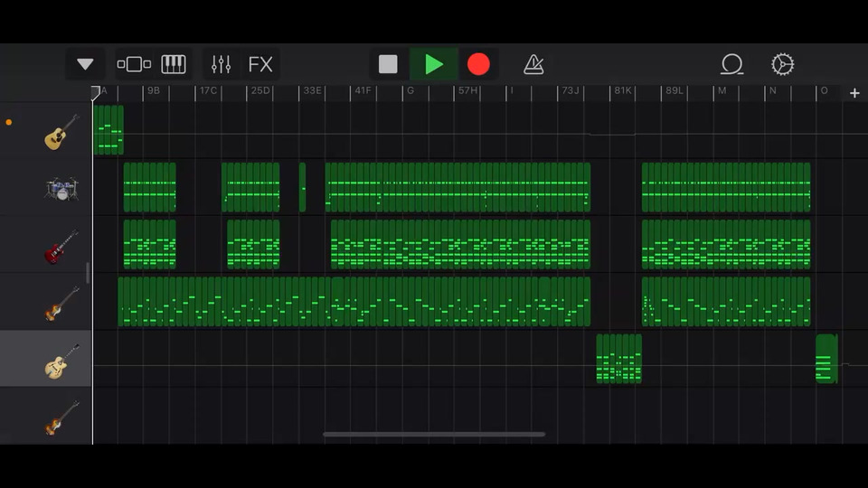Select the long bass region in fourth track
This screenshot has width=868, height=488.
(354, 302)
